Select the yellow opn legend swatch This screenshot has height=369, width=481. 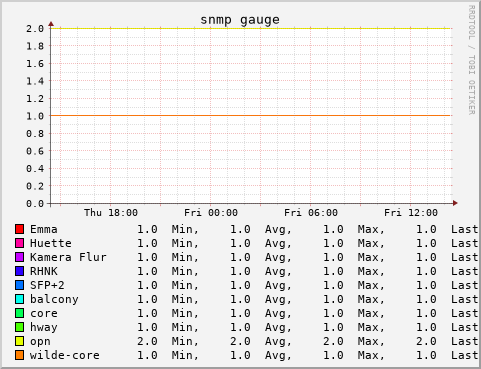pos(19,341)
